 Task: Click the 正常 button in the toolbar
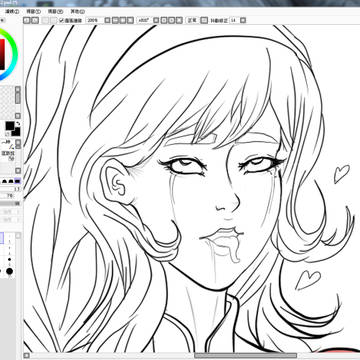tap(192, 20)
